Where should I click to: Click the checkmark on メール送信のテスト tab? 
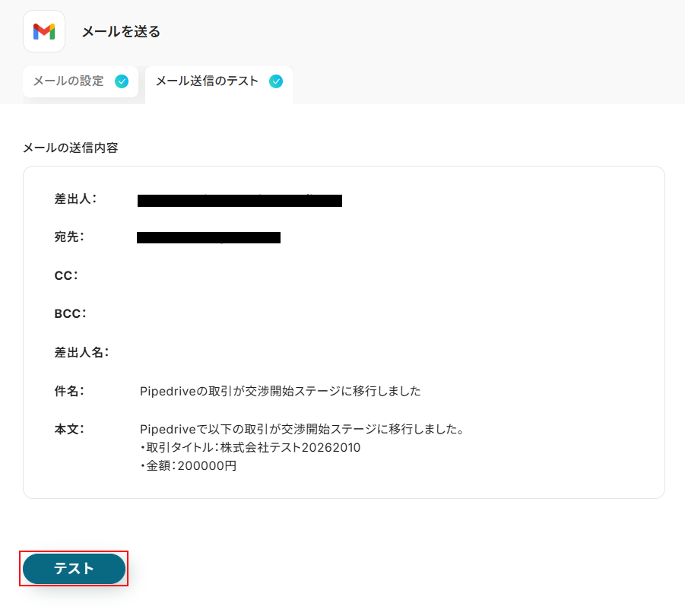(276, 81)
